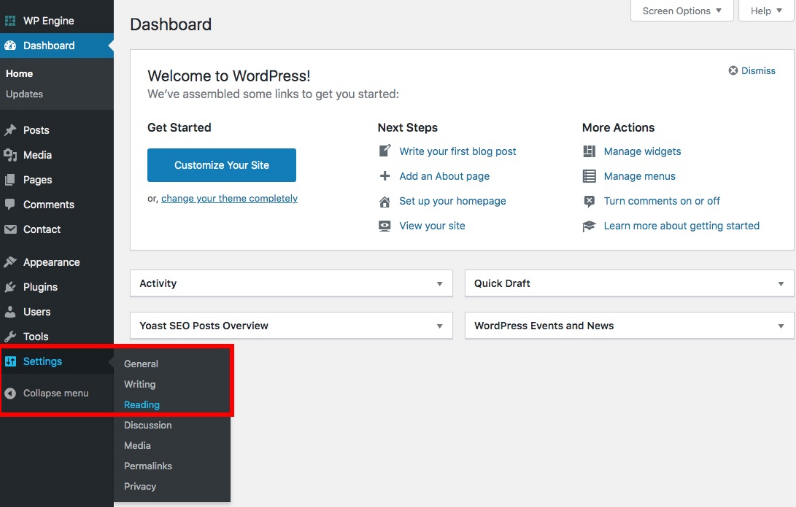Click the graduation cap icon
Viewport: 796px width, 507px height.
point(589,226)
